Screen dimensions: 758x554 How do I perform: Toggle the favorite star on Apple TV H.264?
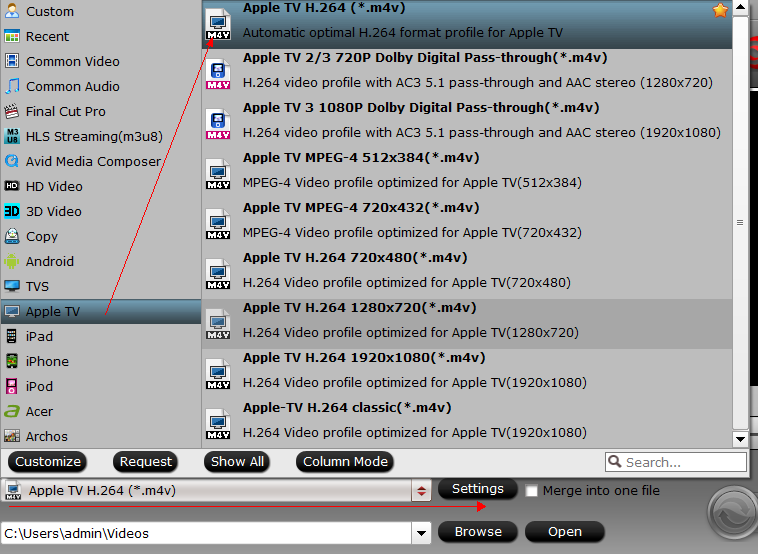coord(720,10)
